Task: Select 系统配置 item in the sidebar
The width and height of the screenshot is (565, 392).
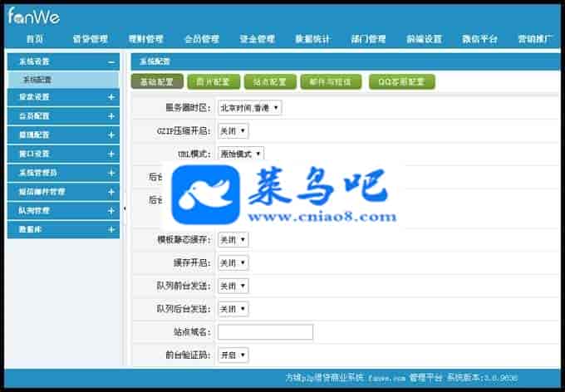Action: point(63,80)
